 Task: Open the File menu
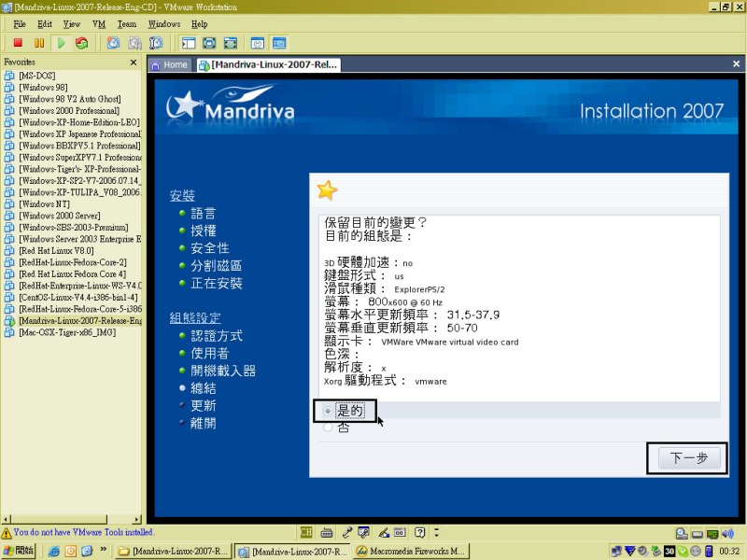[20, 24]
